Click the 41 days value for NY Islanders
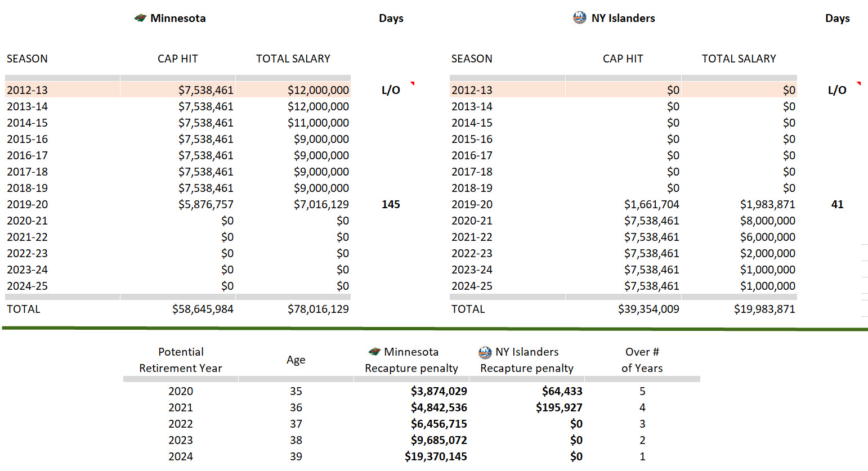 click(838, 204)
